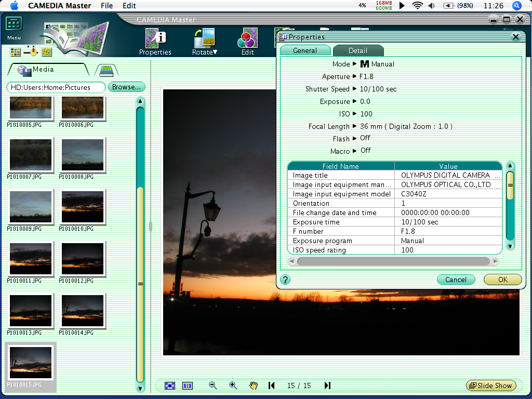This screenshot has width=532, height=399.
Task: Click the CAMEDIA Master application menu
Action: 60,6
